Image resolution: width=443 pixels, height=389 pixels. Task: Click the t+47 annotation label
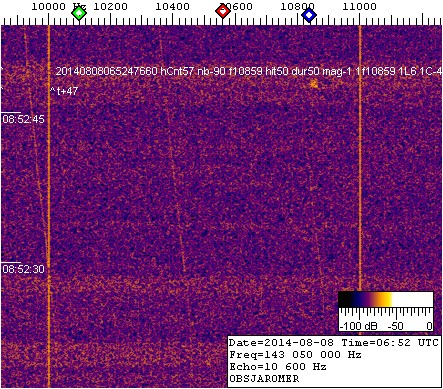pos(64,91)
